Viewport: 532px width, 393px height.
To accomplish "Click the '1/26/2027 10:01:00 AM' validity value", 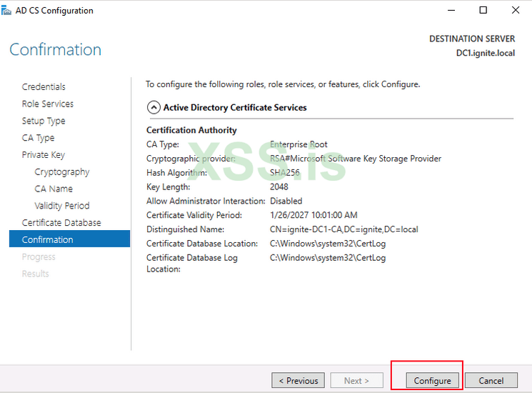I will 313,215.
